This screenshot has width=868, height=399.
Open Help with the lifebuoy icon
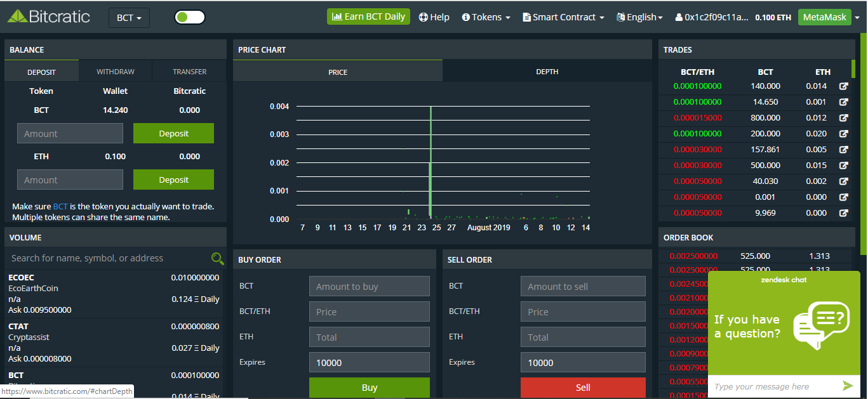[x=424, y=17]
